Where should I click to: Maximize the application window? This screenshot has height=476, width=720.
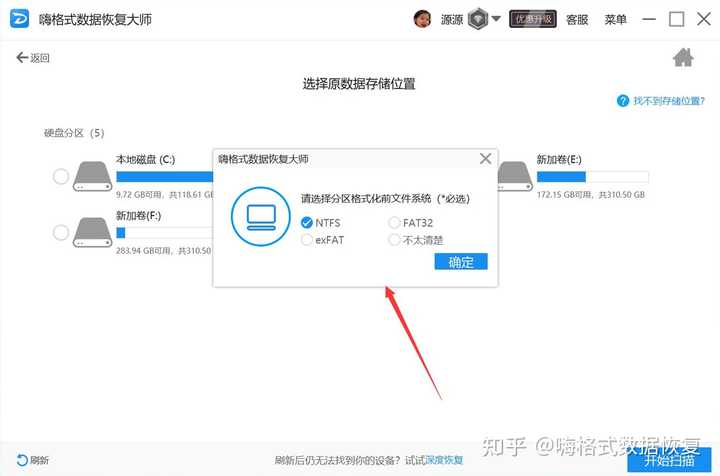tap(676, 19)
